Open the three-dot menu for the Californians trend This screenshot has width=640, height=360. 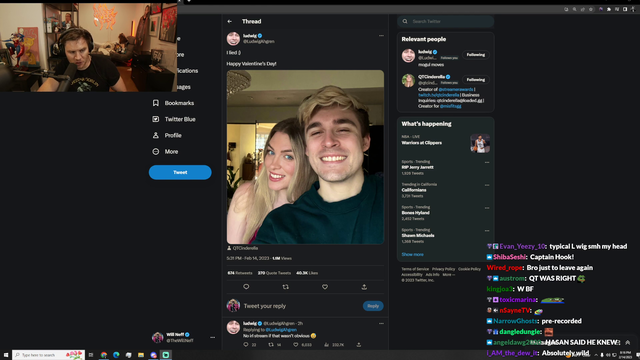[x=487, y=185]
